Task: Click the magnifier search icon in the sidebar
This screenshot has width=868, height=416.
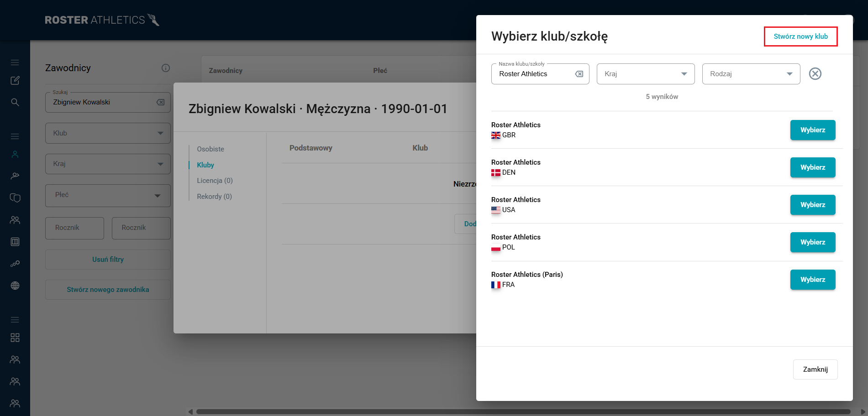Action: click(15, 102)
